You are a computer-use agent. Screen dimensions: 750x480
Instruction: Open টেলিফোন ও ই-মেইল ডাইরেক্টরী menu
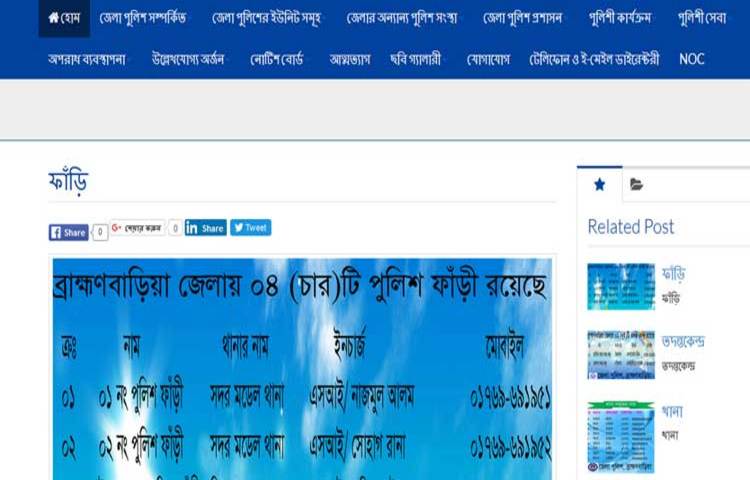point(594,59)
